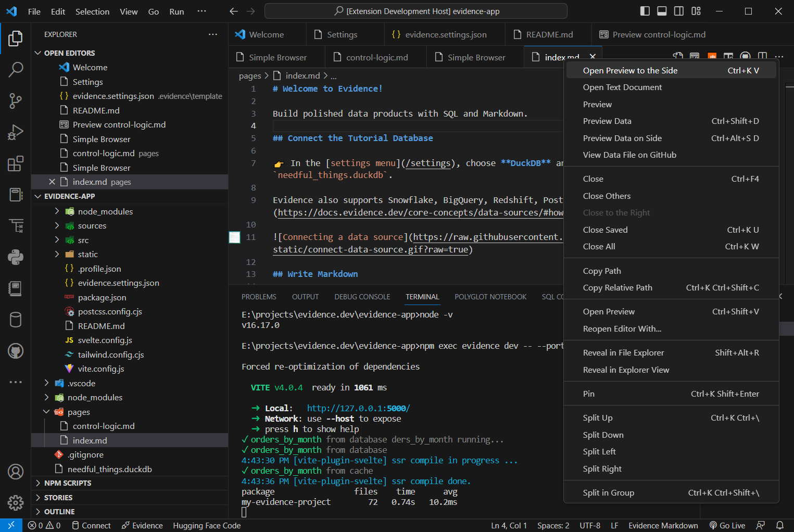Click the Remote connection icon in status bar
The height and width of the screenshot is (532, 794).
coord(10,525)
